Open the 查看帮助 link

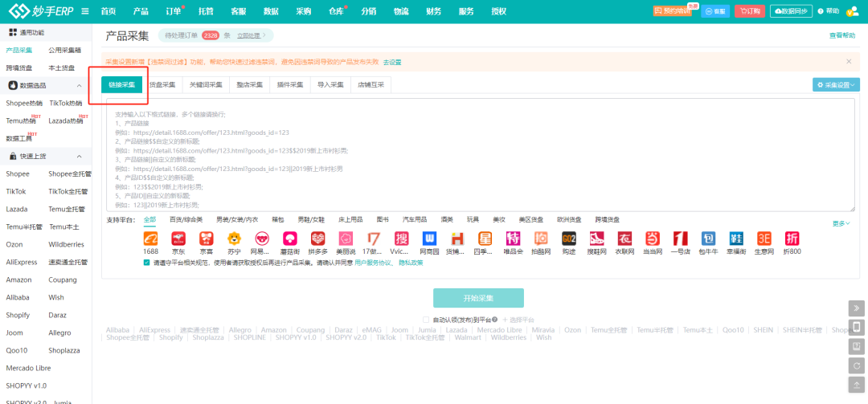click(842, 35)
